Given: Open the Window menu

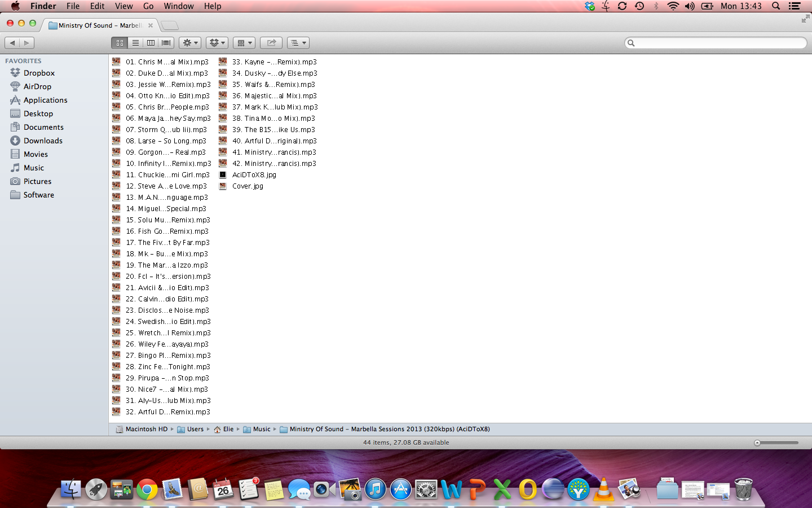Looking at the screenshot, I should [179, 6].
